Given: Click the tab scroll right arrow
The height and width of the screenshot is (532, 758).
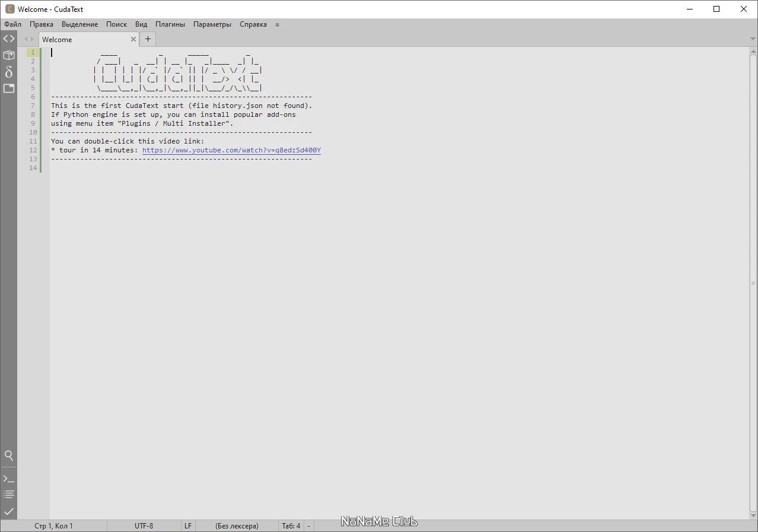Looking at the screenshot, I should click(33, 39).
